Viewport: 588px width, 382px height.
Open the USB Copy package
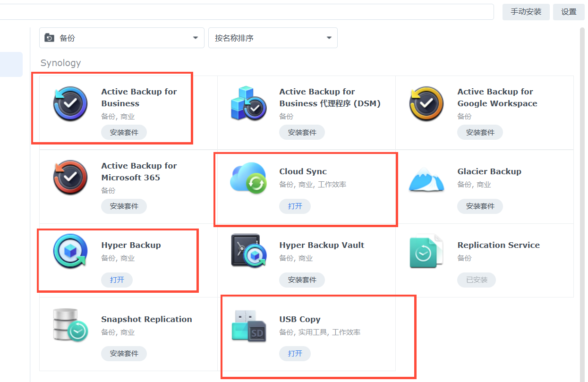coord(295,354)
